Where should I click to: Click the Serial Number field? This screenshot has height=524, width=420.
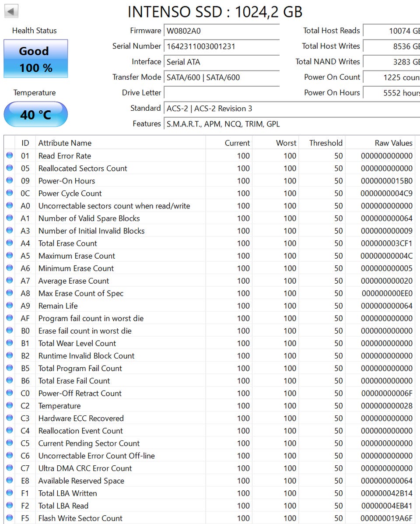[x=222, y=46]
